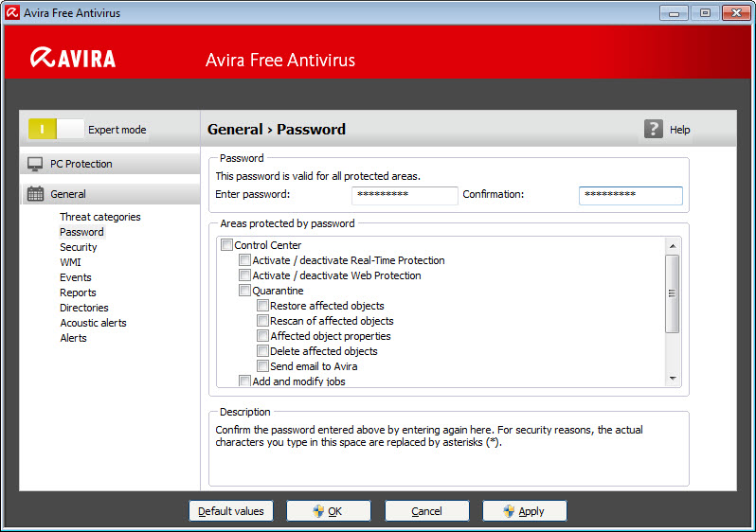Click the Enter password field
The width and height of the screenshot is (756, 532).
405,195
